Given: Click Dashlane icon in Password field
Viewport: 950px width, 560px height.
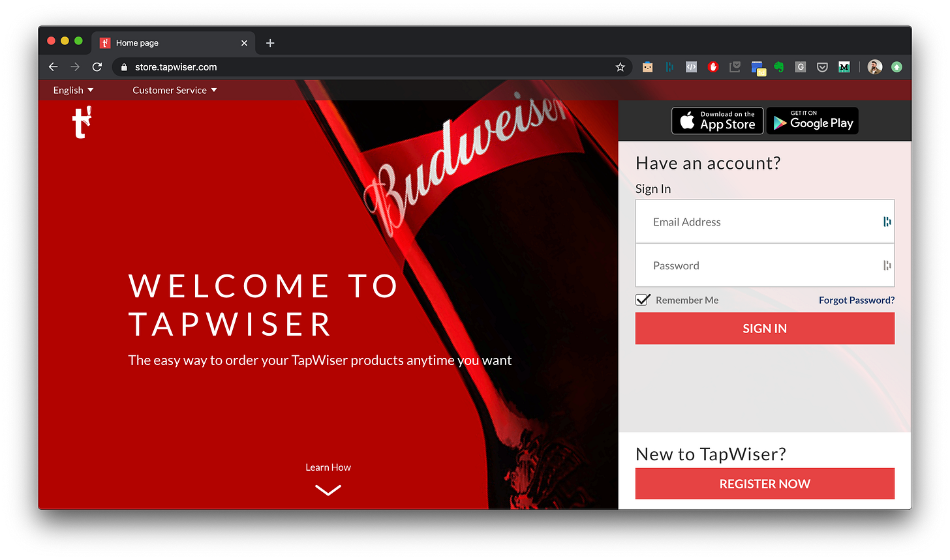Looking at the screenshot, I should [x=887, y=265].
